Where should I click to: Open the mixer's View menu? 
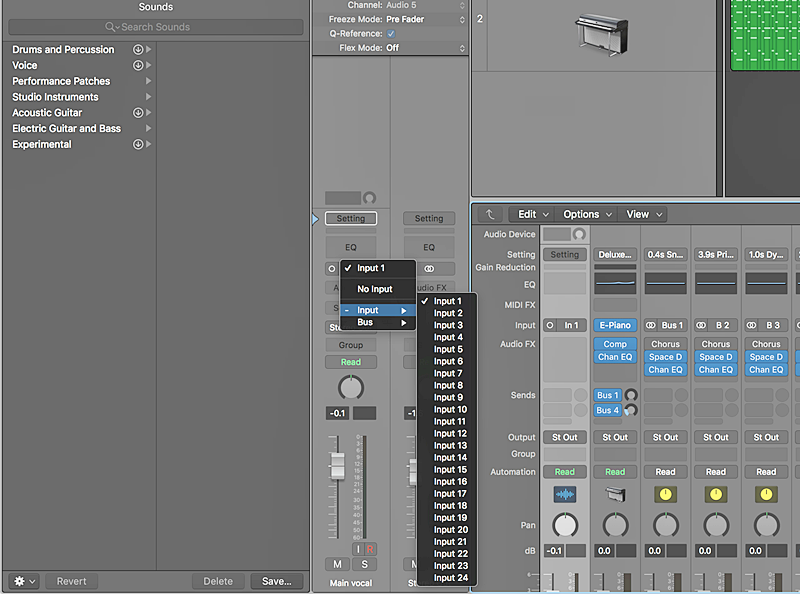[644, 214]
